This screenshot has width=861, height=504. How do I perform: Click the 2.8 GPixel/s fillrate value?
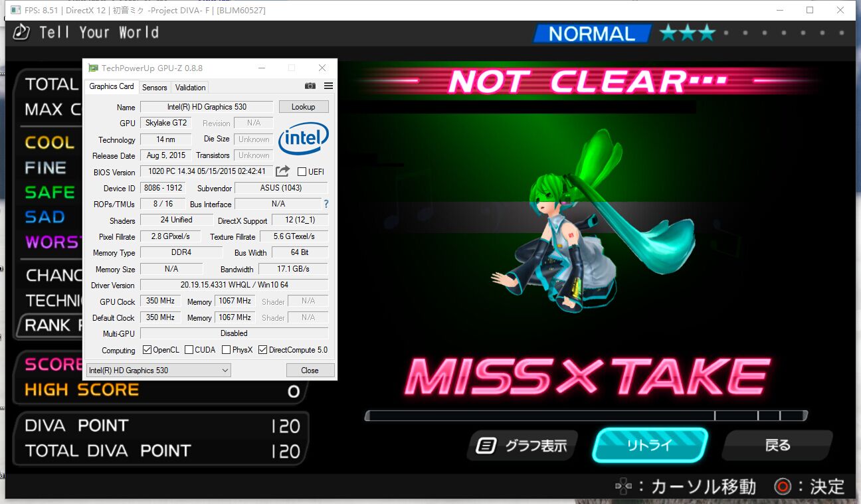(170, 236)
